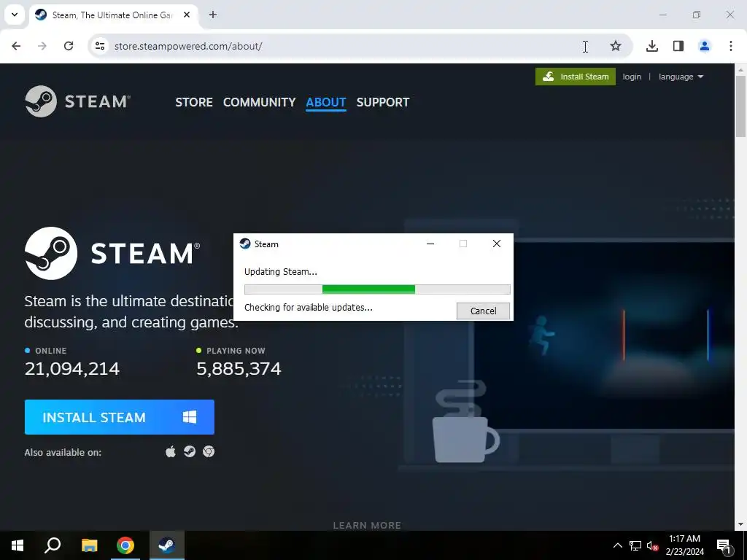Open site information icon in address bar
Image resolution: width=747 pixels, height=560 pixels.
[100, 46]
